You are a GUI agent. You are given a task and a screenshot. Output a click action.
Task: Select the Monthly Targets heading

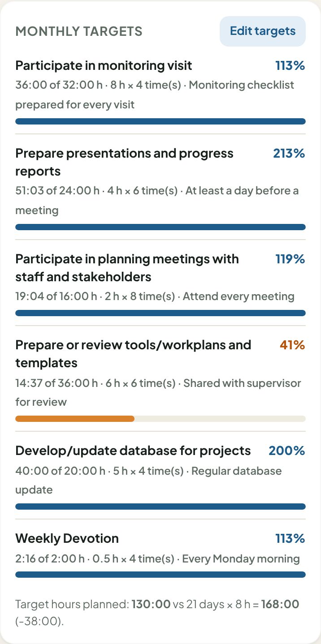pyautogui.click(x=79, y=31)
